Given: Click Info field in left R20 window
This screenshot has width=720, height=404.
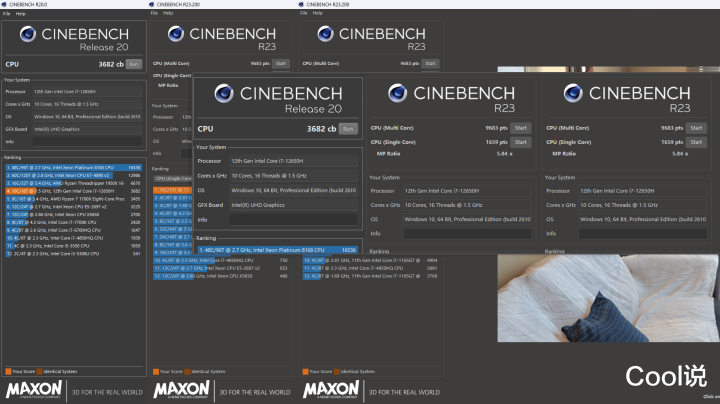Looking at the screenshot, I should (87, 141).
